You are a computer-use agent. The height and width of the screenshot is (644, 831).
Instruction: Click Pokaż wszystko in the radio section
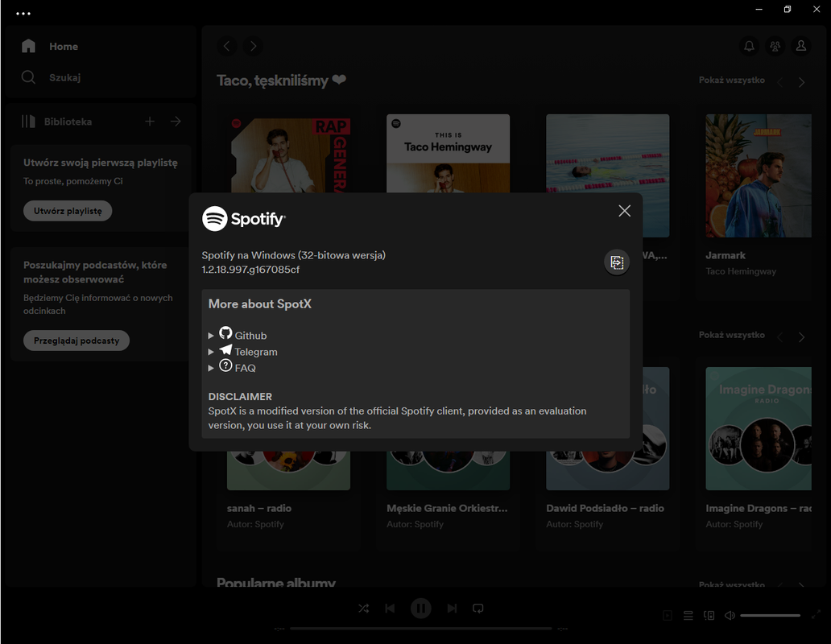pos(731,335)
